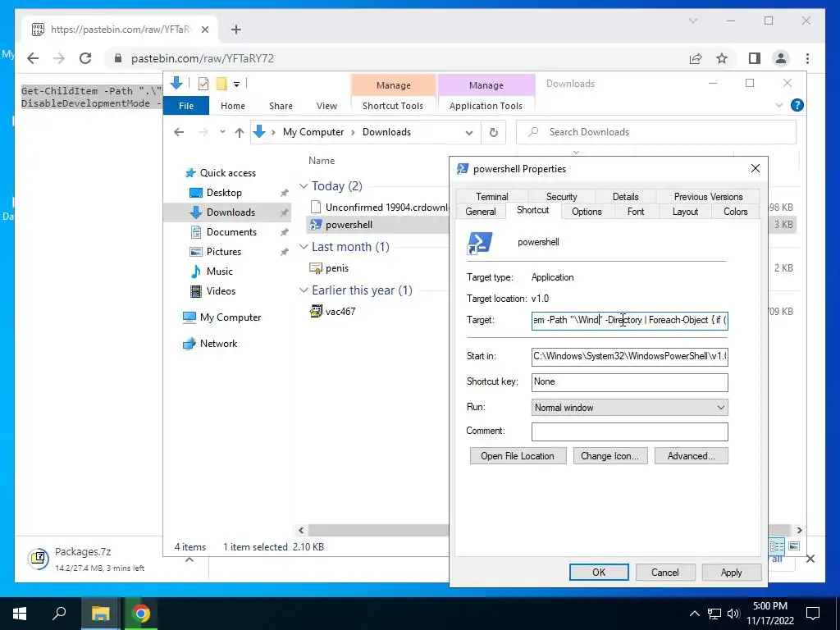The height and width of the screenshot is (630, 840).
Task: Open Chrome side panel icon
Action: (755, 58)
